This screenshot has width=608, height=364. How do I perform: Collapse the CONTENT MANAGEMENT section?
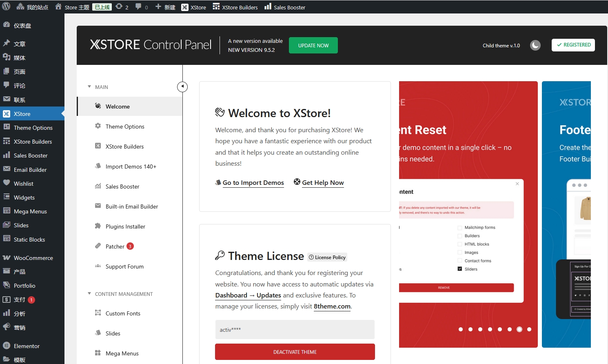pyautogui.click(x=120, y=294)
